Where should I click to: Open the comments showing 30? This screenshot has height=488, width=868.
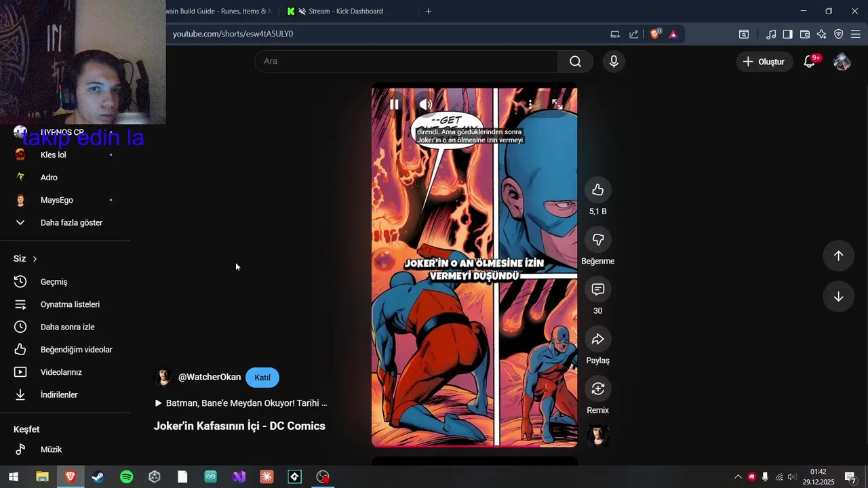pyautogui.click(x=597, y=289)
